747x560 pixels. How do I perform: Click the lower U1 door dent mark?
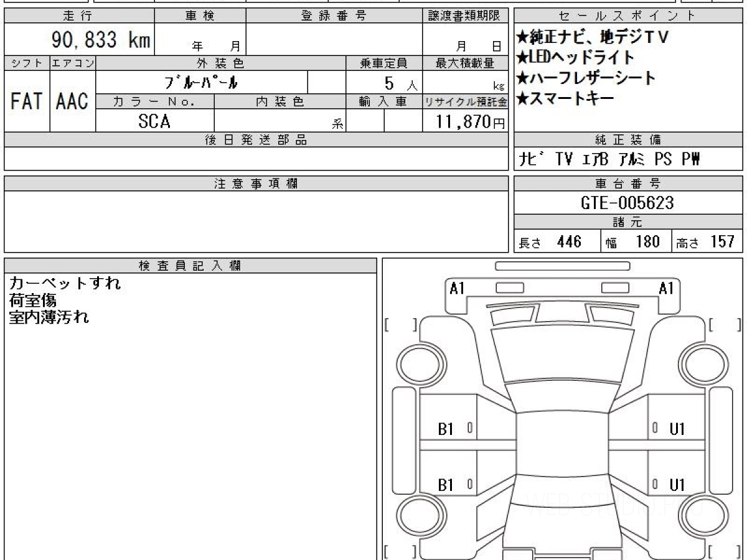tap(677, 485)
